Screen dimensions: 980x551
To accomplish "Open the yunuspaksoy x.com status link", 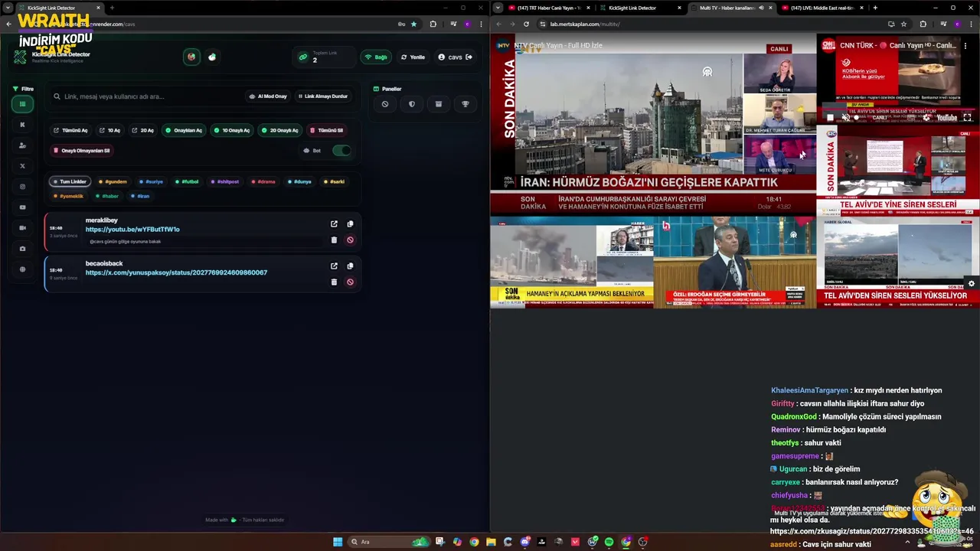I will click(176, 272).
